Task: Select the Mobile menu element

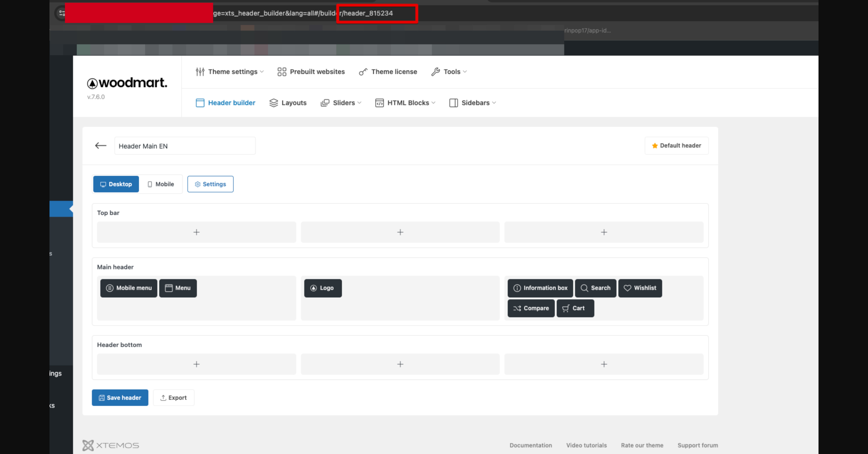Action: pyautogui.click(x=129, y=288)
